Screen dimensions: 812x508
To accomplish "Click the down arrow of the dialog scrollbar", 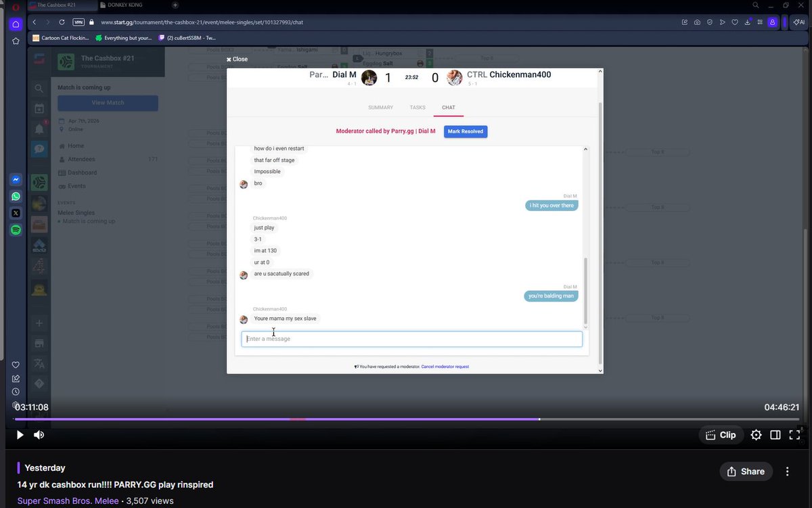I will pos(600,370).
